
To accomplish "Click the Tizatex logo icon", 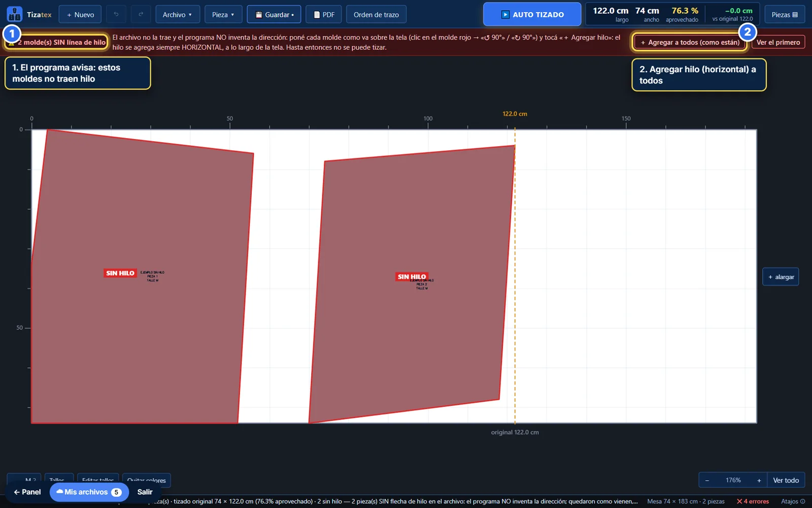I will pos(14,14).
